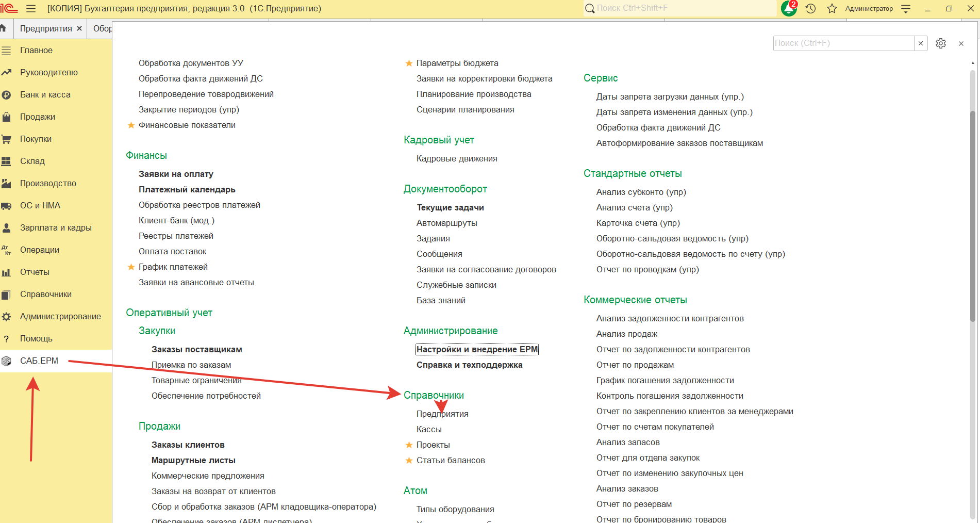Open Платежный календарь
Screen dimensions: 980x523
[187, 190]
